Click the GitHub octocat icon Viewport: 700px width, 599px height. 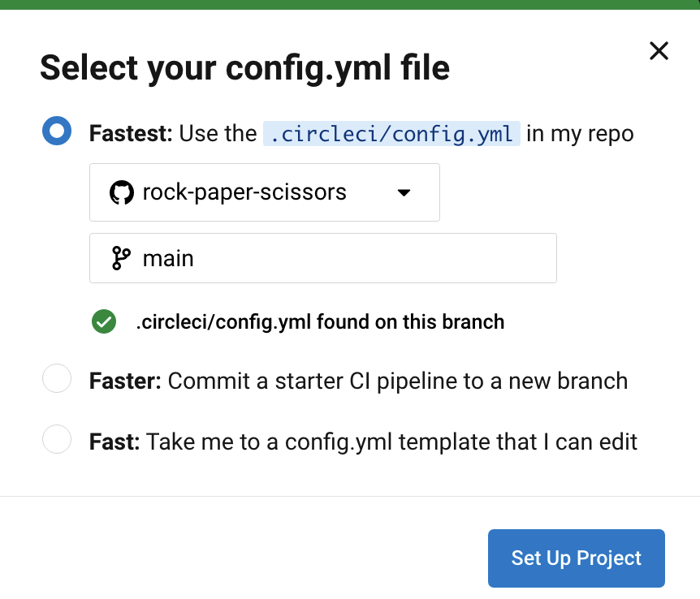121,192
